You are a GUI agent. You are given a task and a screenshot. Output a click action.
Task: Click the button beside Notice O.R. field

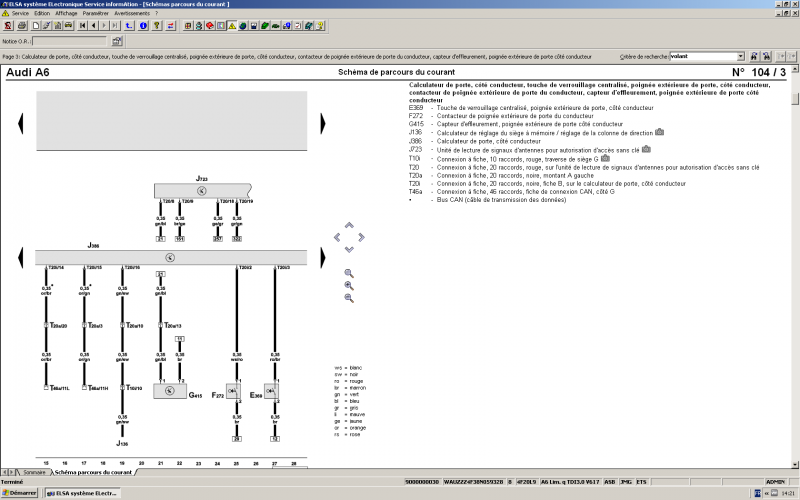(117, 41)
